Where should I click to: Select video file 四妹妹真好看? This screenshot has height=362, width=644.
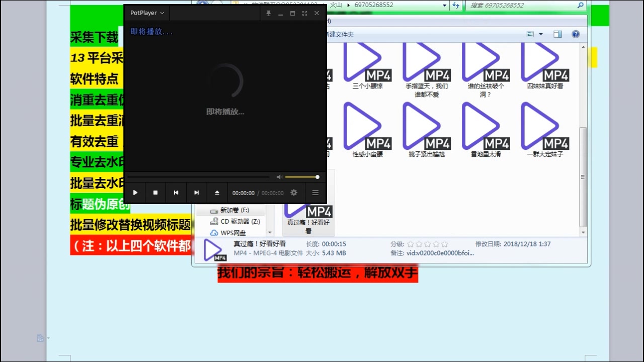point(545,67)
